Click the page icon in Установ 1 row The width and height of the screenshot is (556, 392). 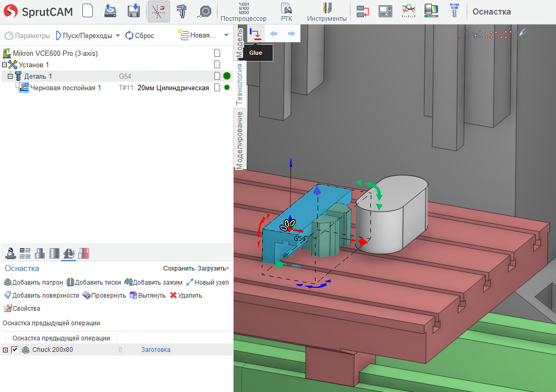click(x=217, y=65)
